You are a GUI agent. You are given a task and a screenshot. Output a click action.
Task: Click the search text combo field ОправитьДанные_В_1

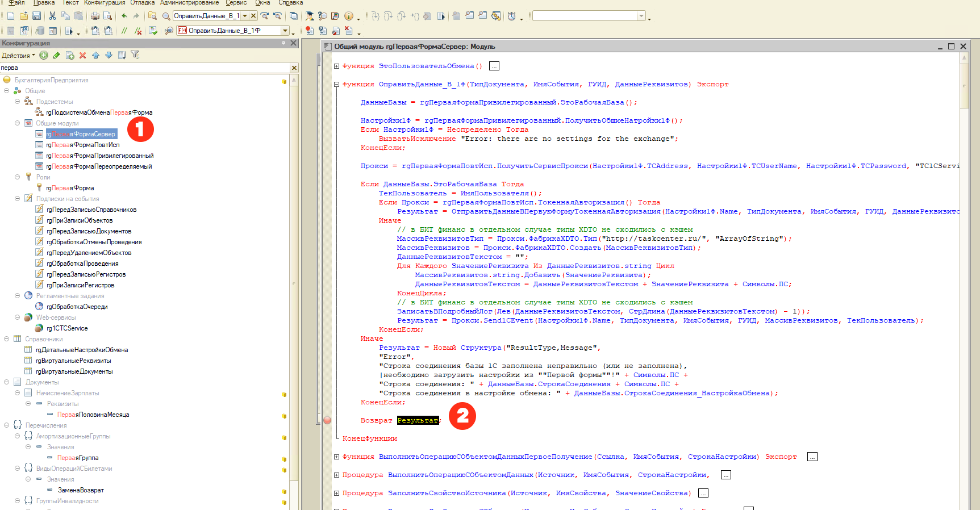coord(206,16)
